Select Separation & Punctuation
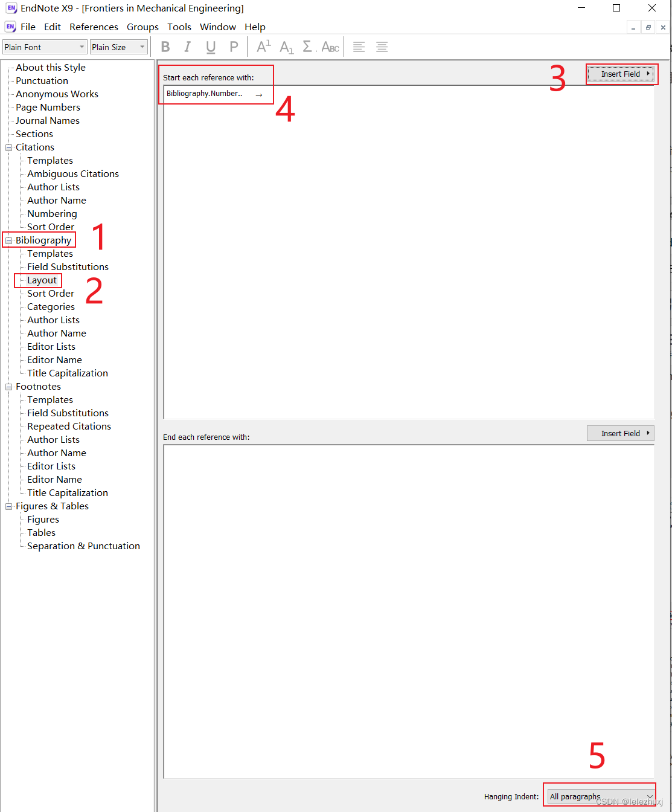This screenshot has width=672, height=812. (83, 546)
